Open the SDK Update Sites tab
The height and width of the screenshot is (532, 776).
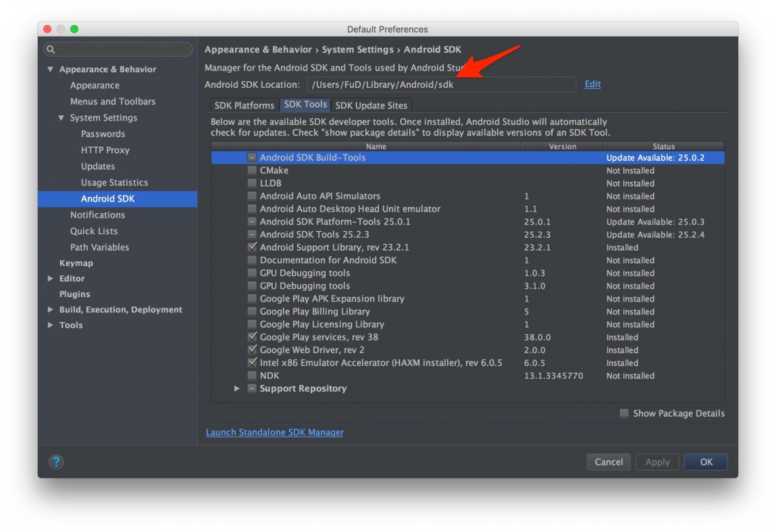tap(371, 105)
